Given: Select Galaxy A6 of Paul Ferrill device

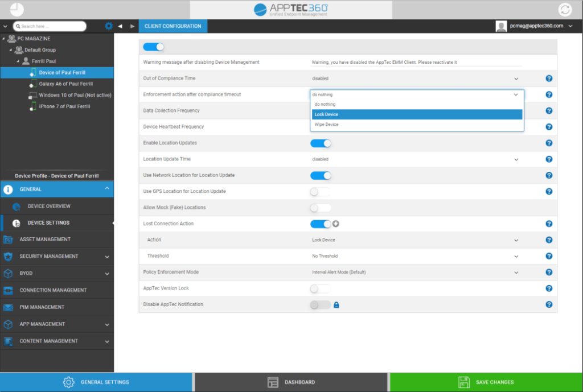Looking at the screenshot, I should coord(66,84).
